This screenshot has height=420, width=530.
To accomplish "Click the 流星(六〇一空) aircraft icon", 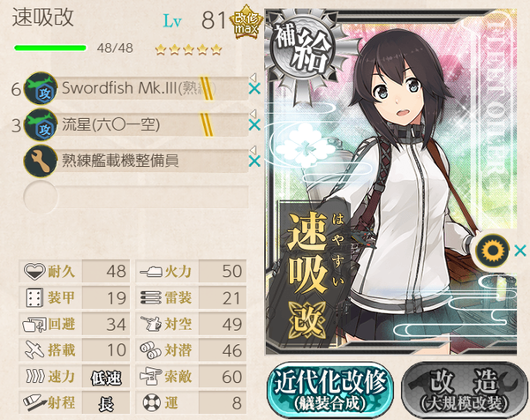I will pos(41,124).
